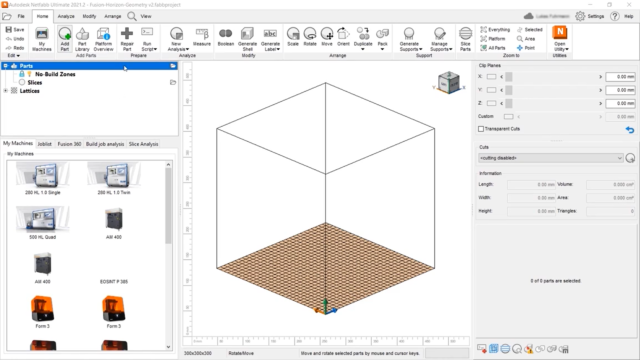Toggle the Z clip plane box
The width and height of the screenshot is (640, 360).
point(491,103)
